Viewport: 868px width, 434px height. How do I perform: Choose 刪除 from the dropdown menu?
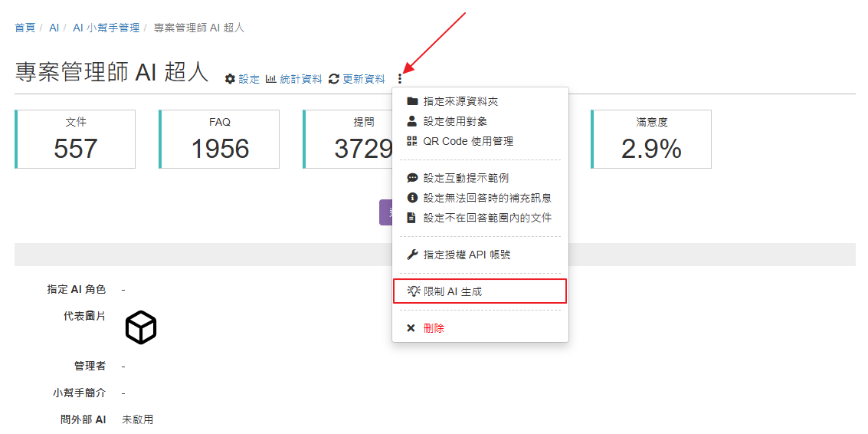click(434, 328)
